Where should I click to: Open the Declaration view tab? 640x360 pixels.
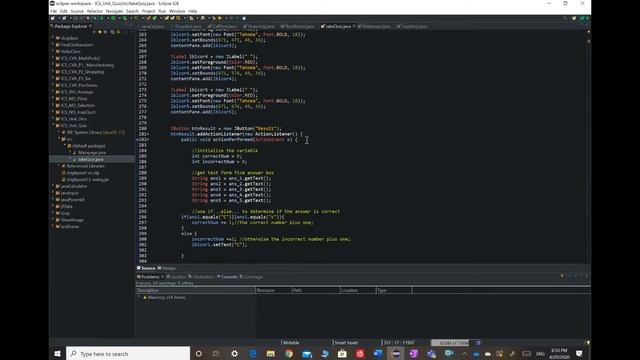tap(201, 277)
